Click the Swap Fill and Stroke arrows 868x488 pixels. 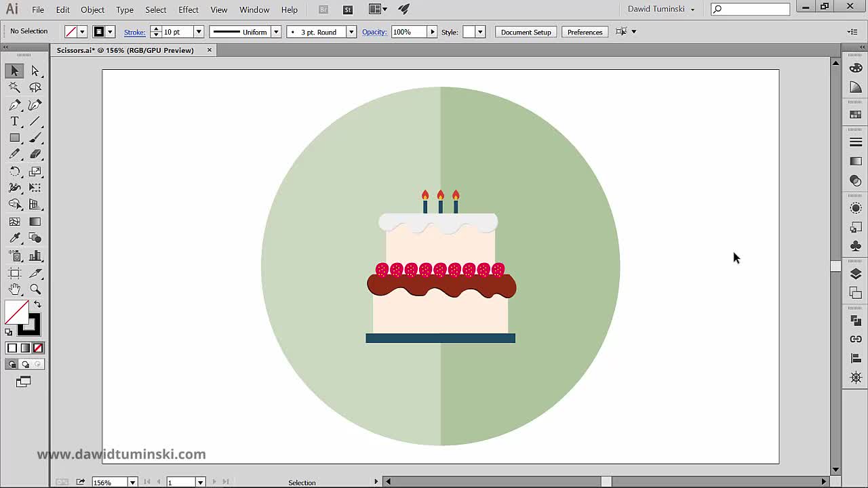(37, 305)
